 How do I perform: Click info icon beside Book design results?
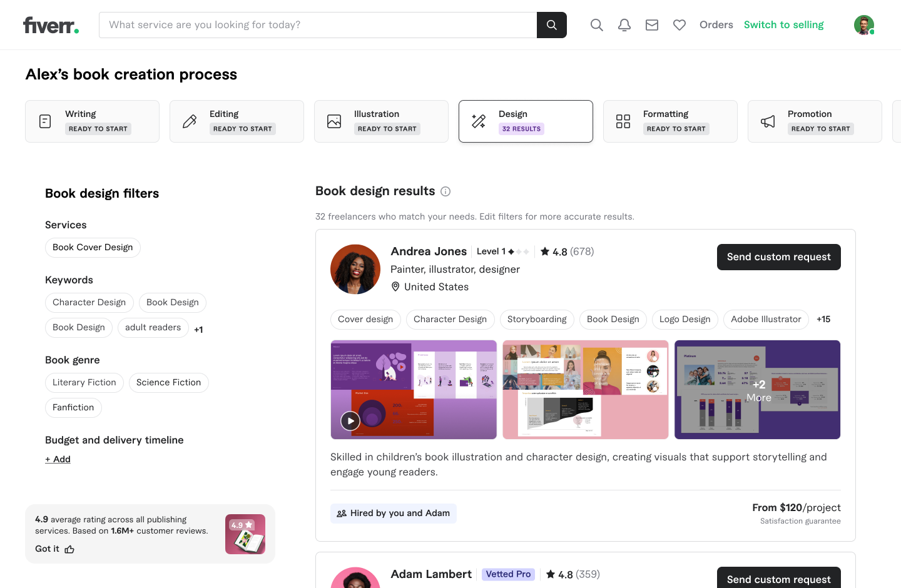[x=445, y=191]
